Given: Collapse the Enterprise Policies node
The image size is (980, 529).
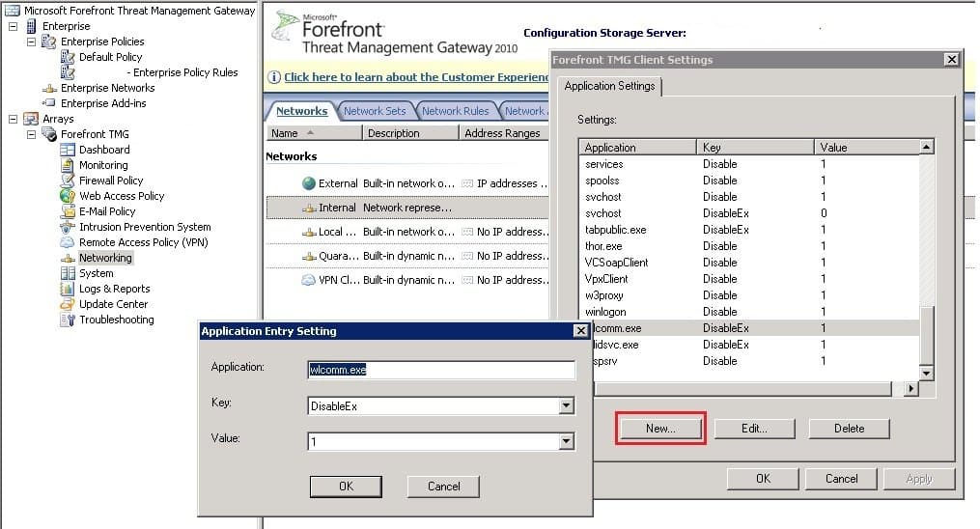Looking at the screenshot, I should [31, 42].
